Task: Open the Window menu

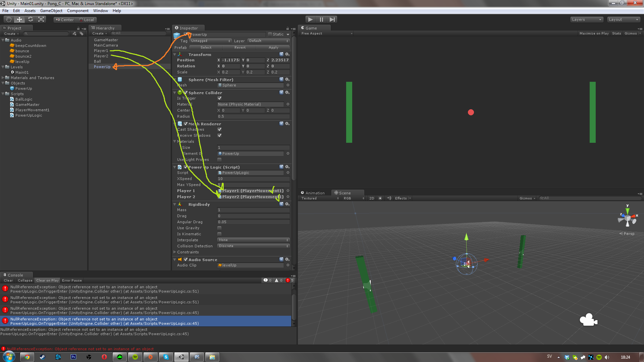Action: coord(101,11)
